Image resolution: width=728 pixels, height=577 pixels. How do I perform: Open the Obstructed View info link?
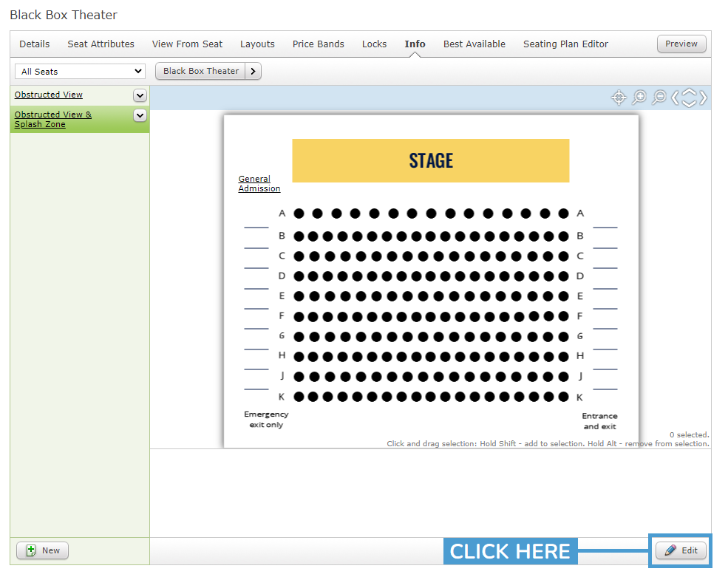48,95
